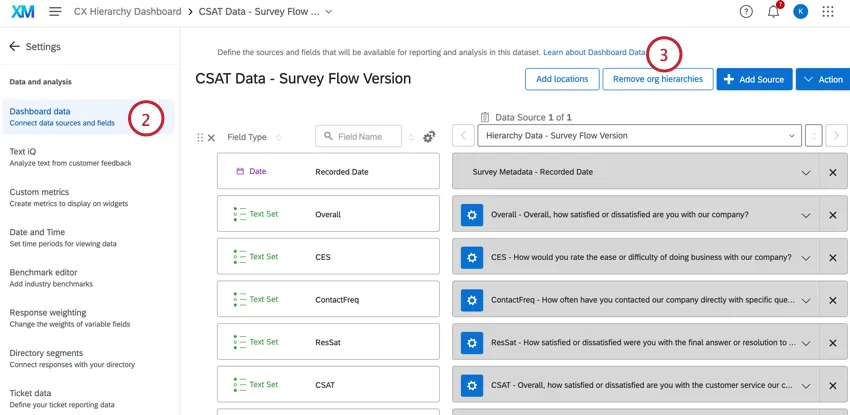
Task: Click the blue gear icon for CES source field
Action: [x=471, y=258]
